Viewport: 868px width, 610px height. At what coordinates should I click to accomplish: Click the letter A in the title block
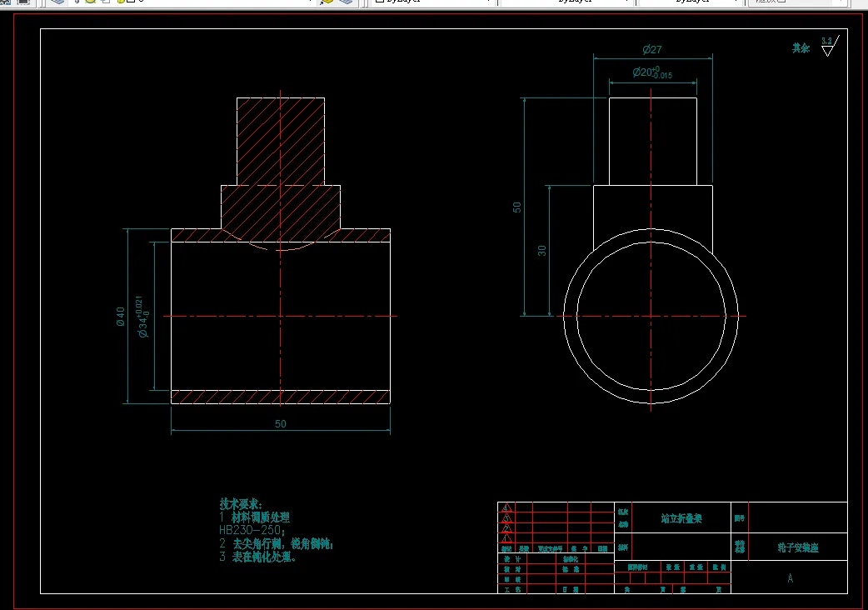(x=791, y=577)
